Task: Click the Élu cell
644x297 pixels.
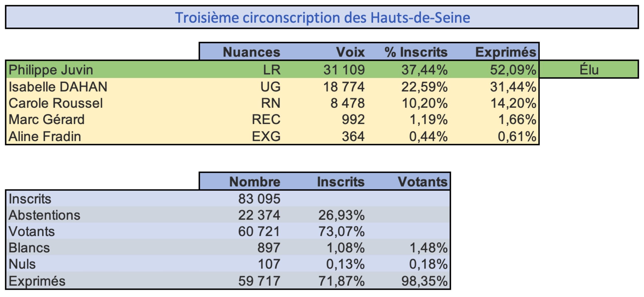Action: pos(589,70)
